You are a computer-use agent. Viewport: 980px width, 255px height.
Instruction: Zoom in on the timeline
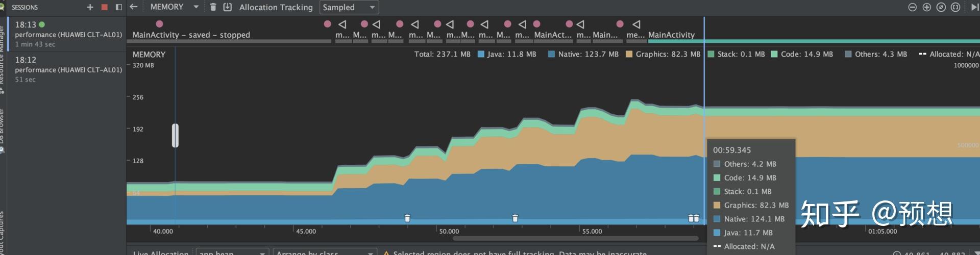click(927, 7)
